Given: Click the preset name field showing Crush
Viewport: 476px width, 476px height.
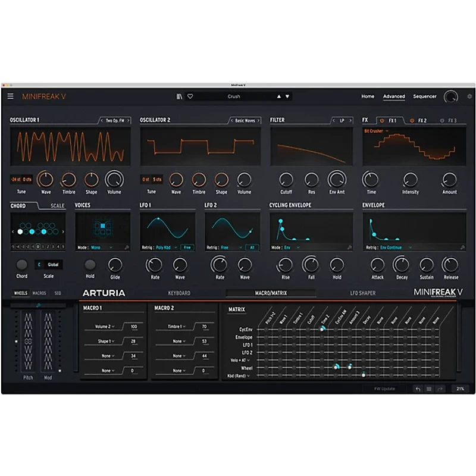Looking at the screenshot, I should (x=234, y=96).
